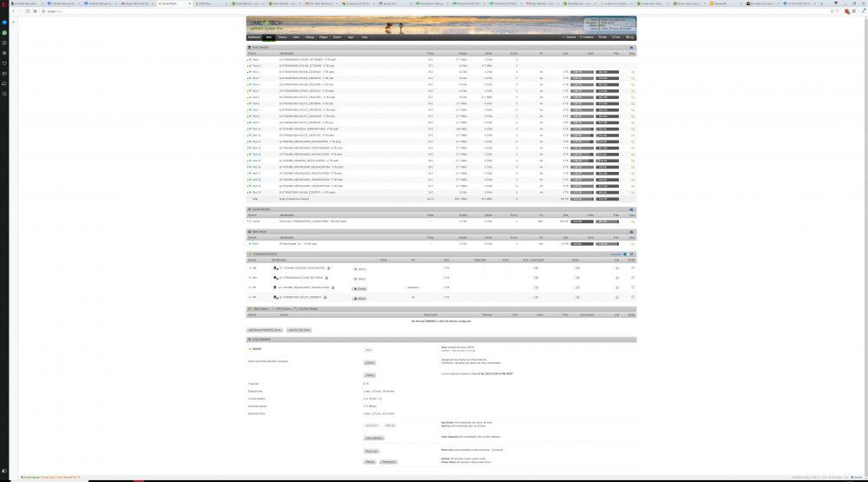Viewport: 868px width, 482px height.
Task: Open the parity History button
Action: (x=370, y=375)
